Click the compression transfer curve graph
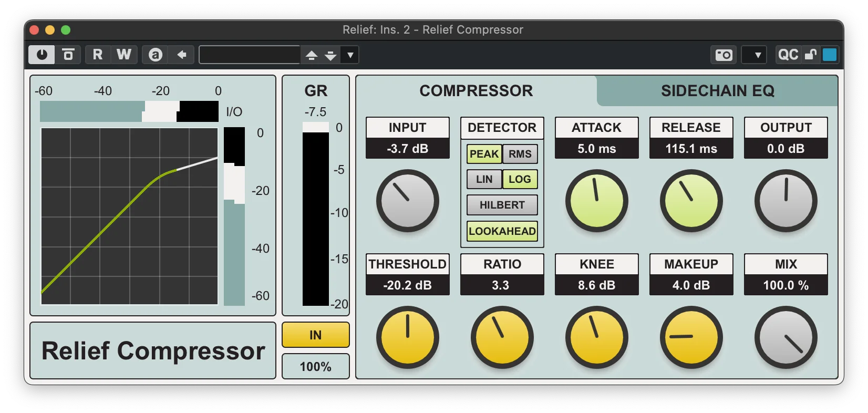868x413 pixels. pos(129,216)
